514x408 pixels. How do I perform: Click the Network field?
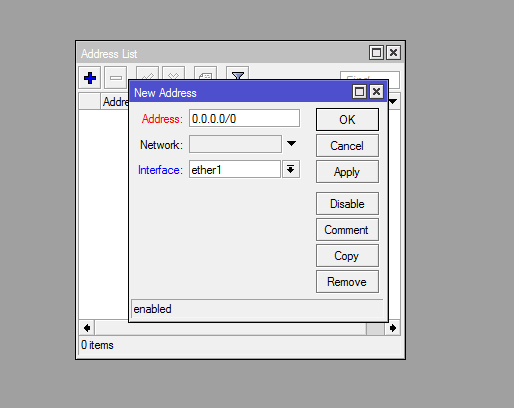(x=235, y=144)
